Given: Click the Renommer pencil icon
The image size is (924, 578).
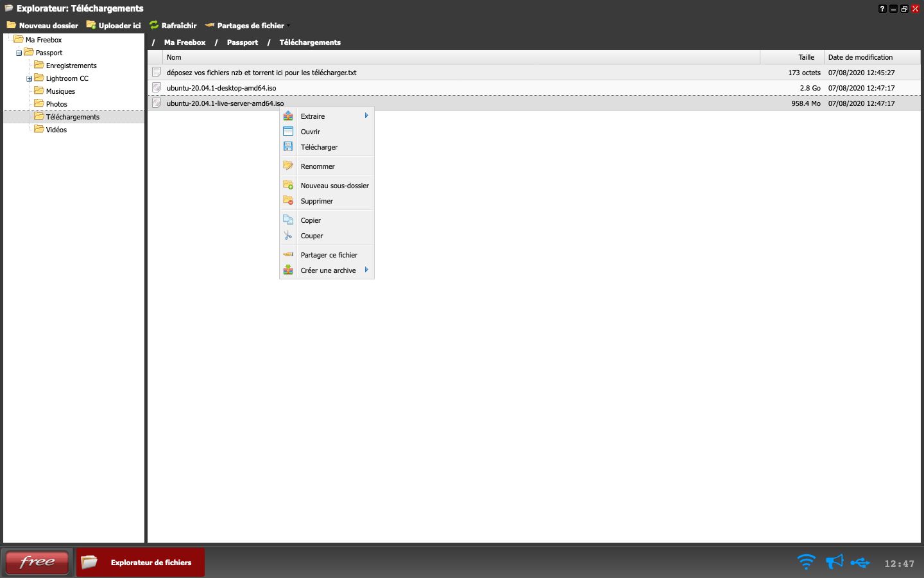Looking at the screenshot, I should [288, 166].
